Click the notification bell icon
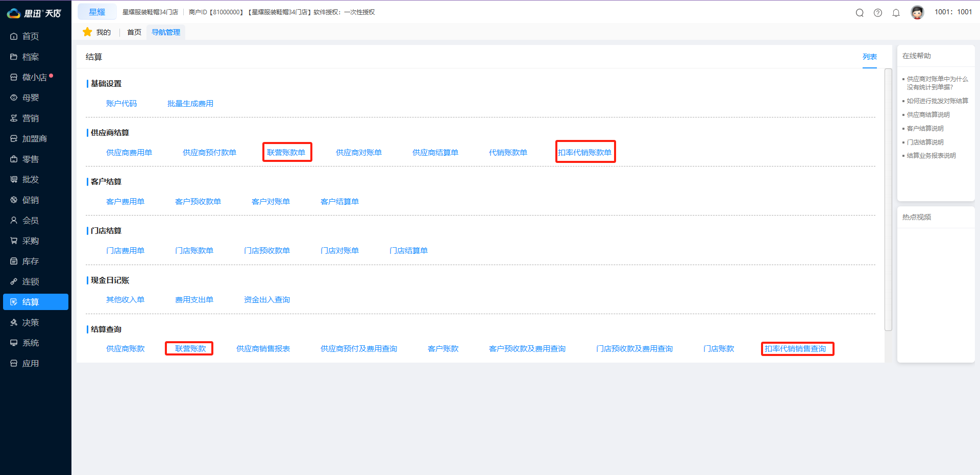Image resolution: width=980 pixels, height=475 pixels. pyautogui.click(x=896, y=13)
